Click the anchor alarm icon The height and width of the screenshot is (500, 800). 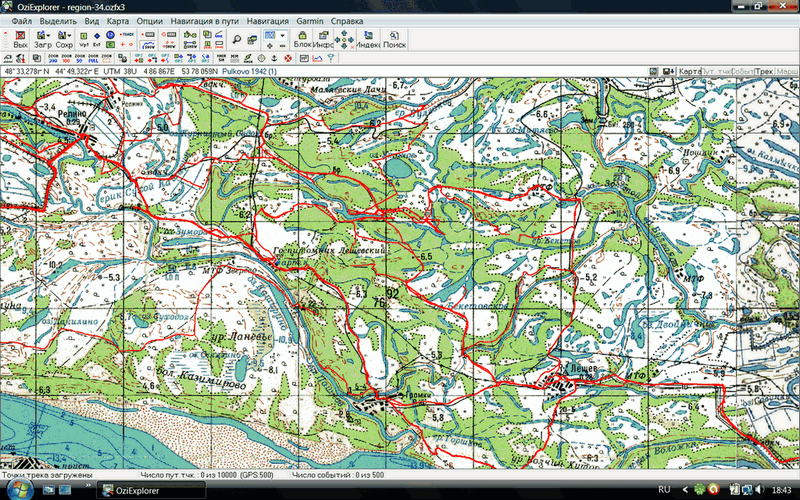tap(274, 58)
